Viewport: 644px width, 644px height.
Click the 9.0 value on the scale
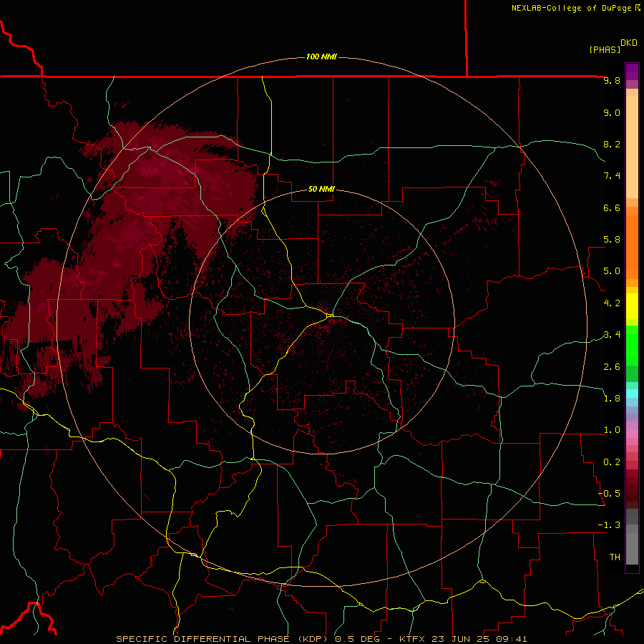(x=612, y=112)
